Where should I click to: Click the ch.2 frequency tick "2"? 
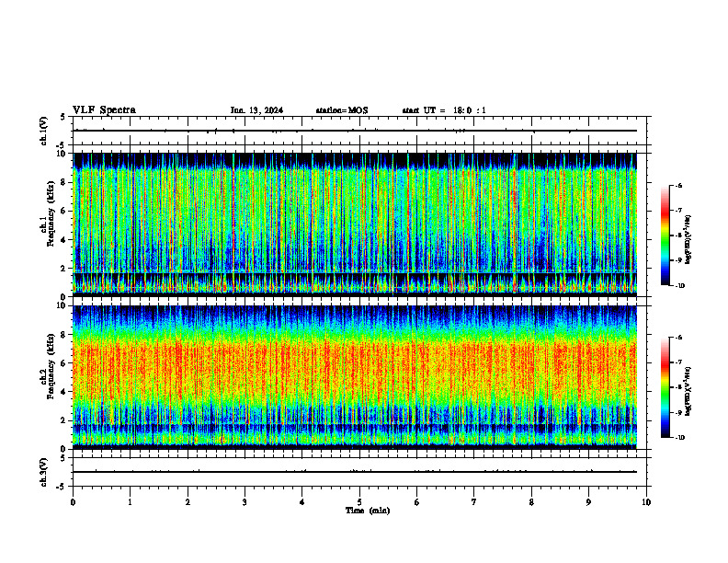pos(64,420)
